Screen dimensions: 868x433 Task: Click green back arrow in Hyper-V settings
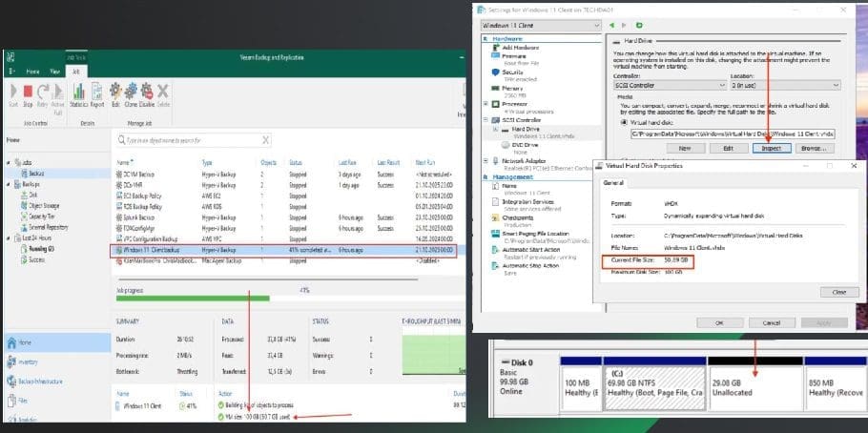[x=612, y=26]
